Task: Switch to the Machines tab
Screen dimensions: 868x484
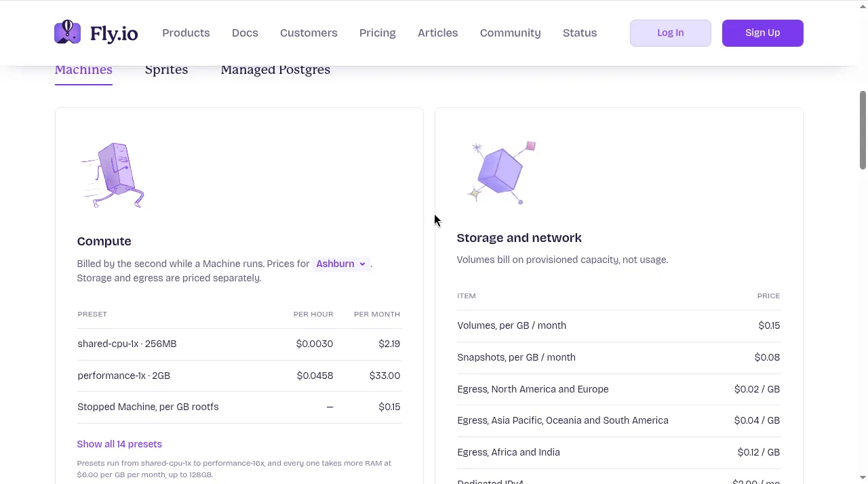Action: tap(83, 70)
